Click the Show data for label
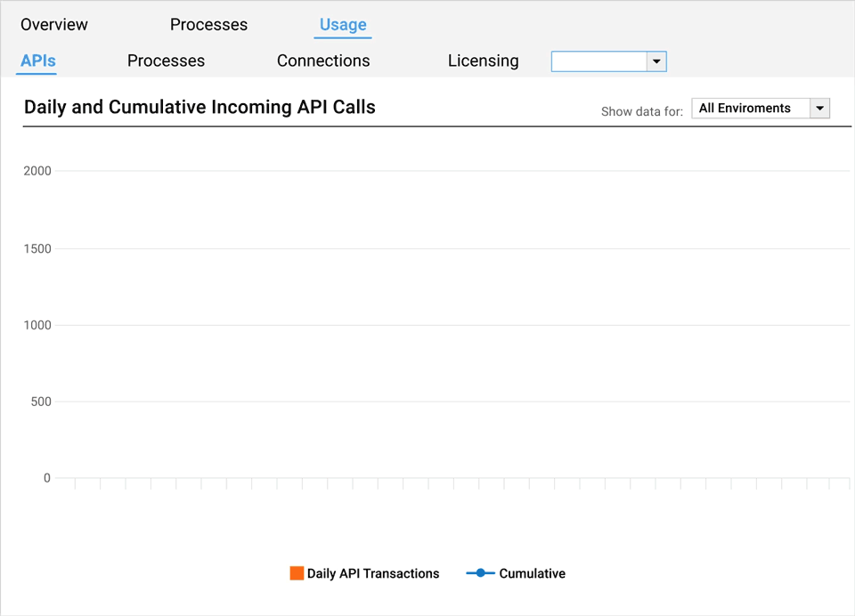 [x=642, y=111]
